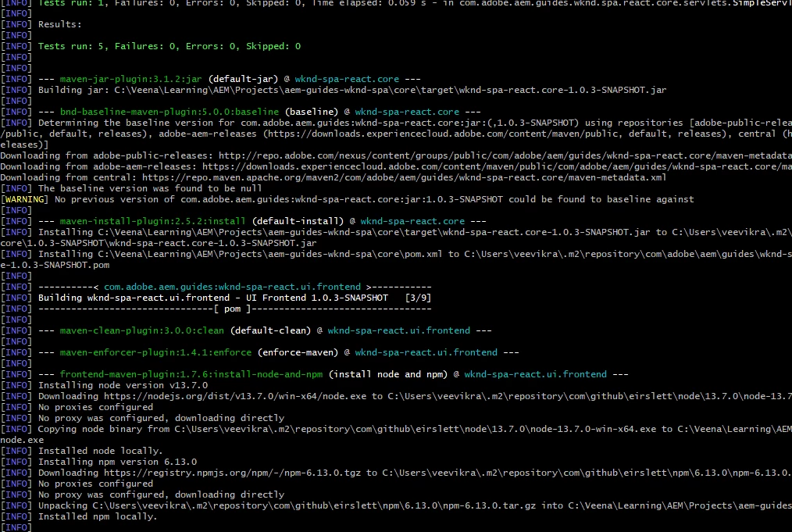
Task: Click the "Downloading from adobe-public-releases" line
Action: pos(395,155)
